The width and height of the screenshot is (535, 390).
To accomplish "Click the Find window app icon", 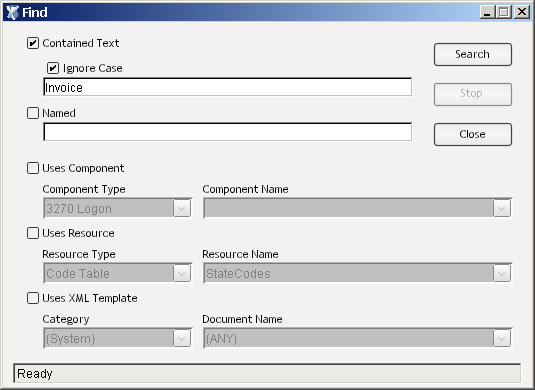I will tap(12, 13).
